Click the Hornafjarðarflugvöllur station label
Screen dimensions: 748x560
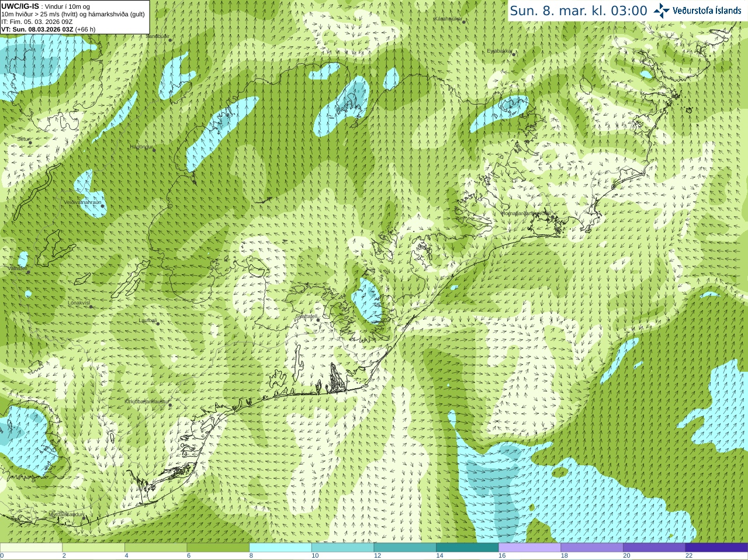[x=526, y=213]
